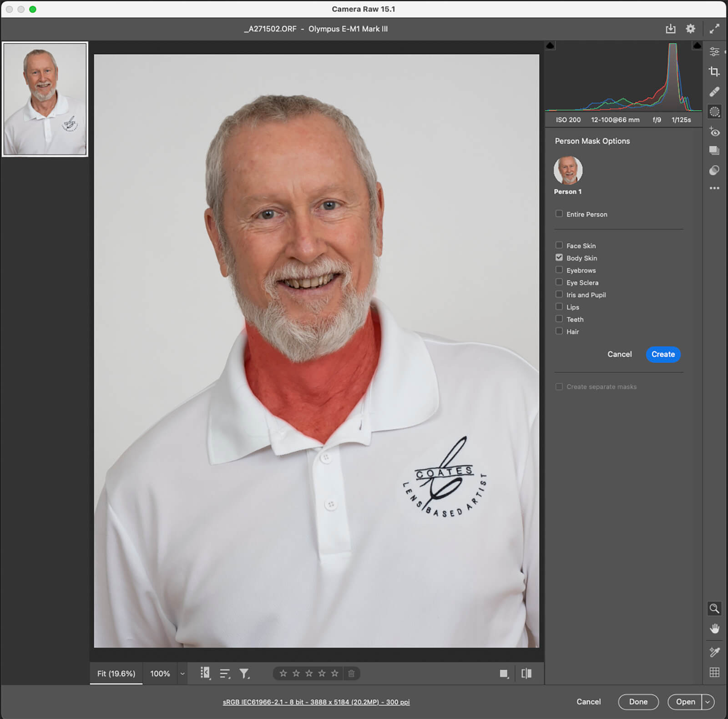The width and height of the screenshot is (728, 719).
Task: Open the Red Eye removal tool
Action: click(714, 132)
